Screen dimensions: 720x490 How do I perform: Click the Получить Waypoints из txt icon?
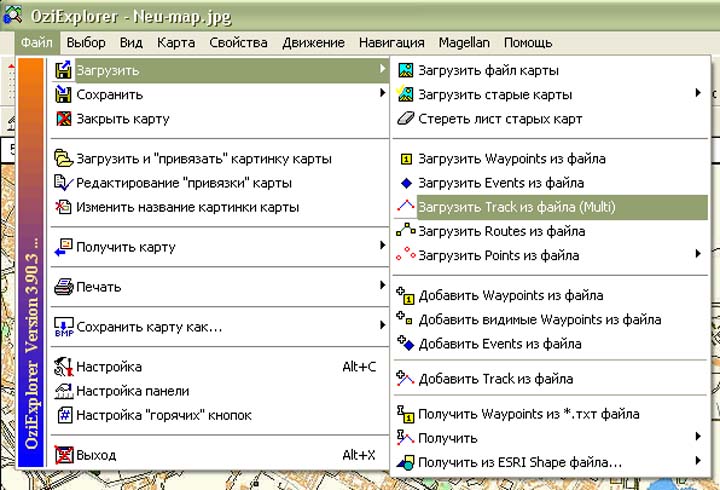tap(405, 414)
